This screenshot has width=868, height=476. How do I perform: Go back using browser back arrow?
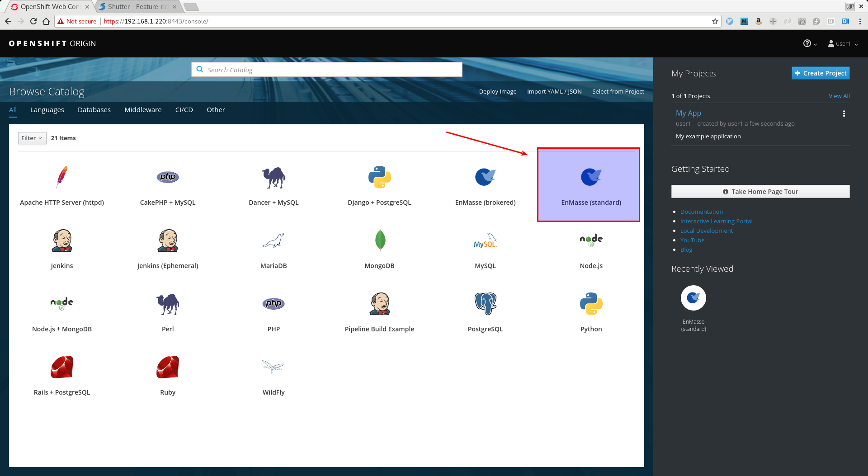coord(8,21)
